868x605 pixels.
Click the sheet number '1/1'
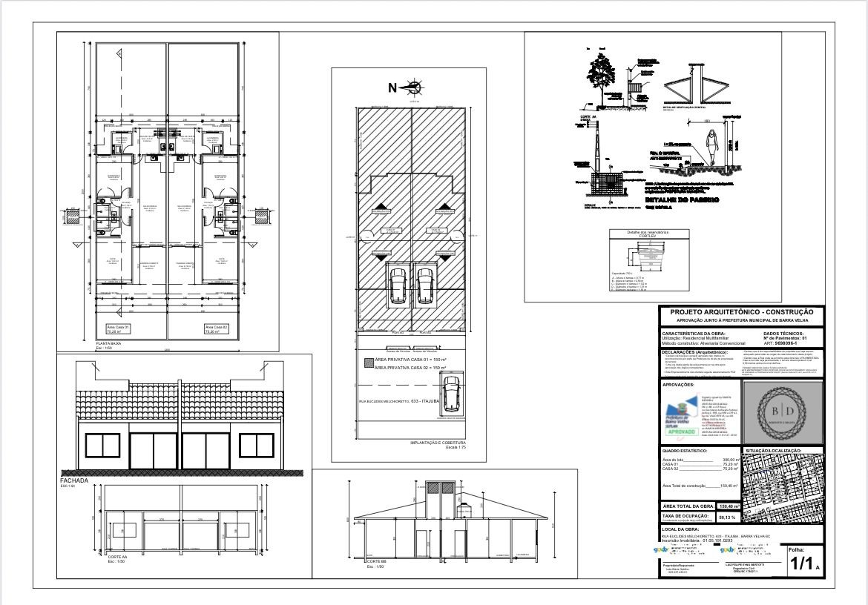click(801, 564)
